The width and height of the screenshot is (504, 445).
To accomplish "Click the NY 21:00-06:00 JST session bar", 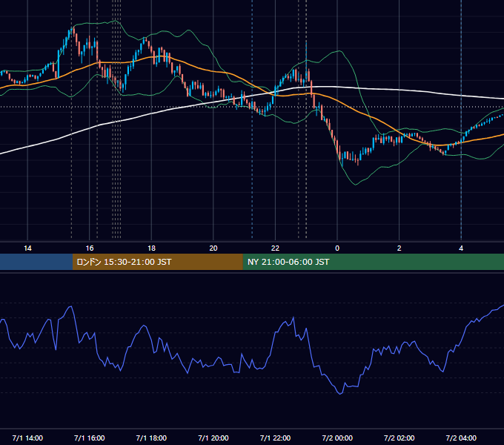I will tap(373, 262).
